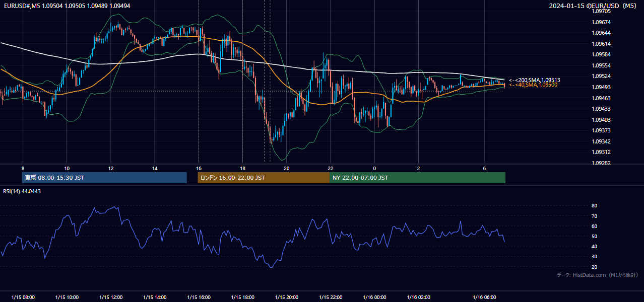Click price axis label 1.09493

tap(601, 87)
